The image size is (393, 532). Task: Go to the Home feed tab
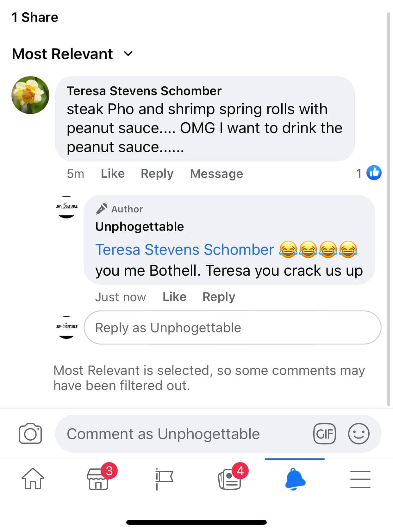coord(33,479)
